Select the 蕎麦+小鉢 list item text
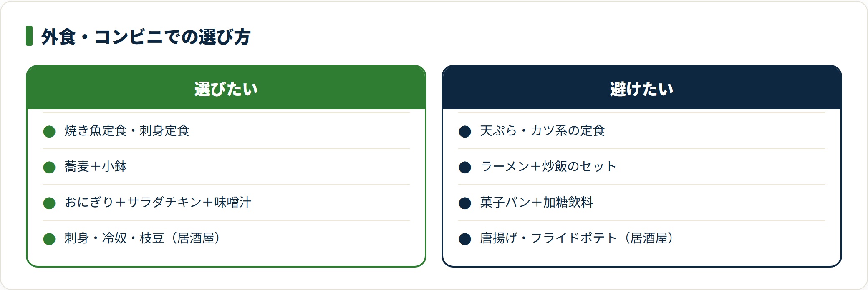Image resolution: width=868 pixels, height=290 pixels. 96,167
